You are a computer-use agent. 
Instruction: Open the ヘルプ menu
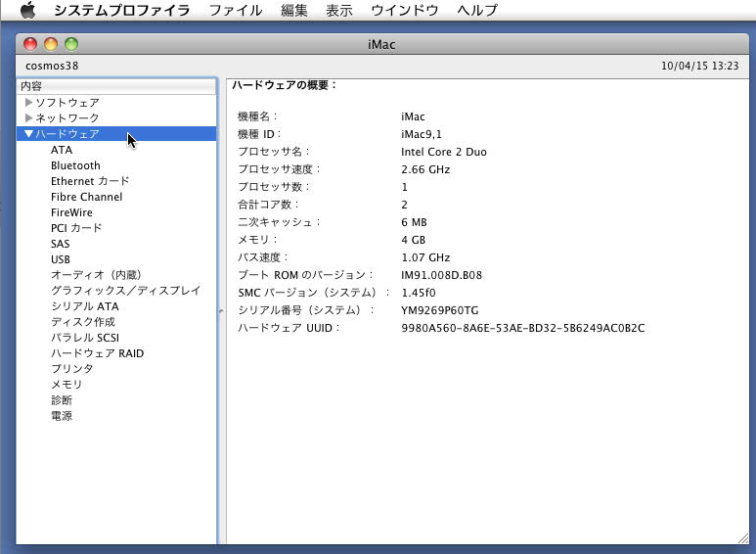477,11
